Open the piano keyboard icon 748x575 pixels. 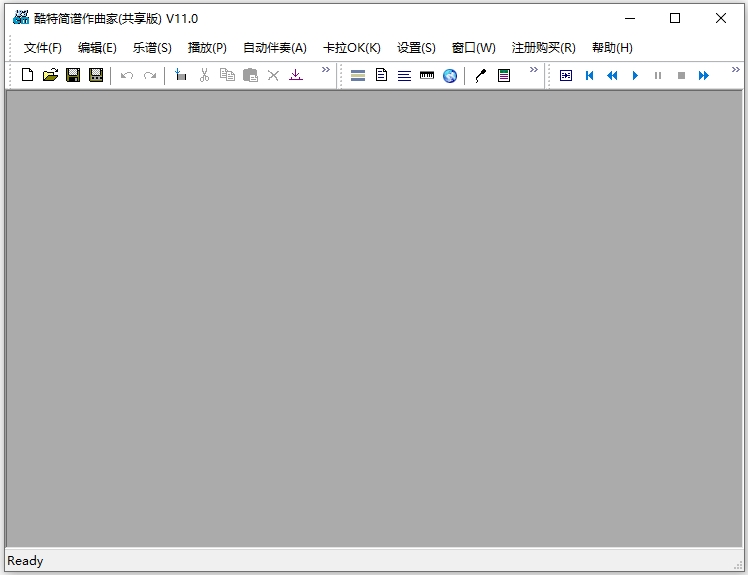(x=427, y=75)
